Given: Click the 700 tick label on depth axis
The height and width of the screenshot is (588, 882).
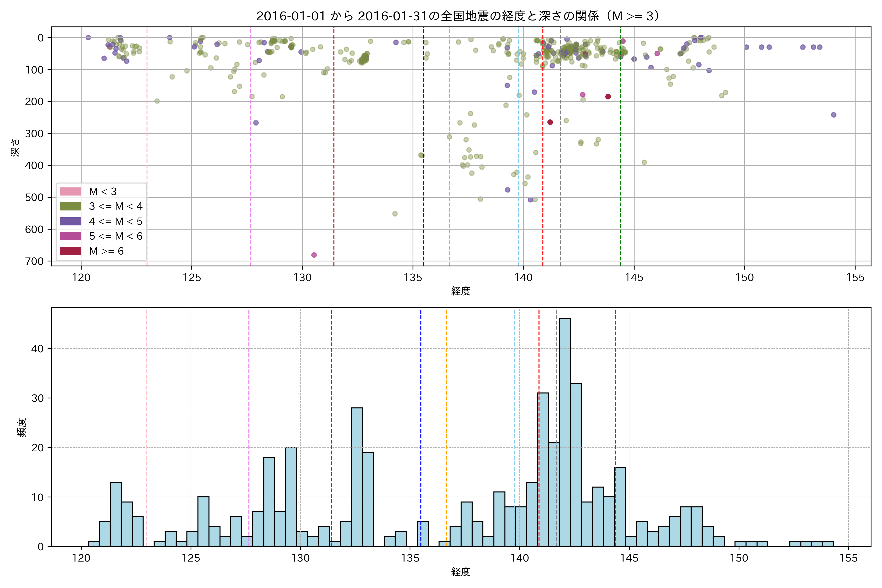Looking at the screenshot, I should click(x=34, y=261).
